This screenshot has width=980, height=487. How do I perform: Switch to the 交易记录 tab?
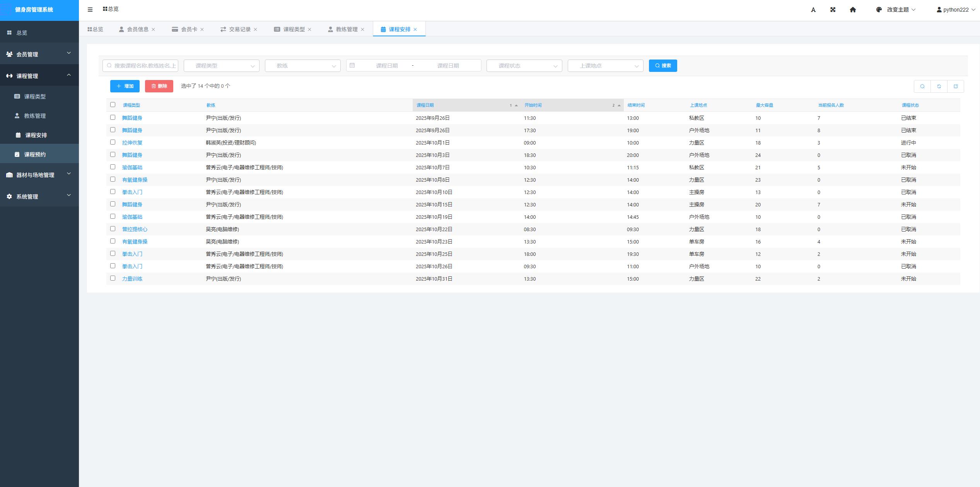pyautogui.click(x=239, y=29)
